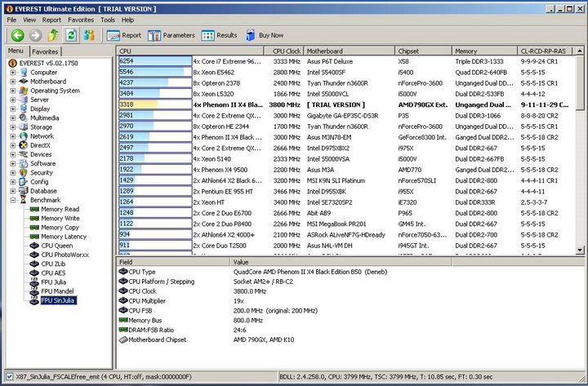Click the CL-RCD-RP-RAS column header

tap(546, 51)
